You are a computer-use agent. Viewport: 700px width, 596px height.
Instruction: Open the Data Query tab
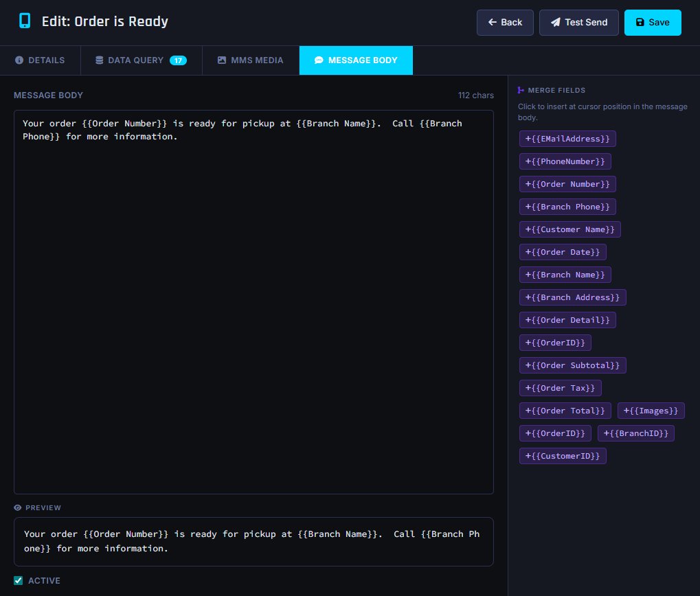coord(141,60)
